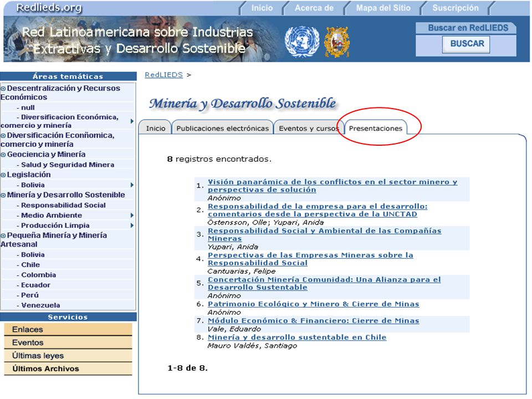Click author 'Mauro Valdés, Santiago'
532x399 pixels.
click(x=252, y=346)
